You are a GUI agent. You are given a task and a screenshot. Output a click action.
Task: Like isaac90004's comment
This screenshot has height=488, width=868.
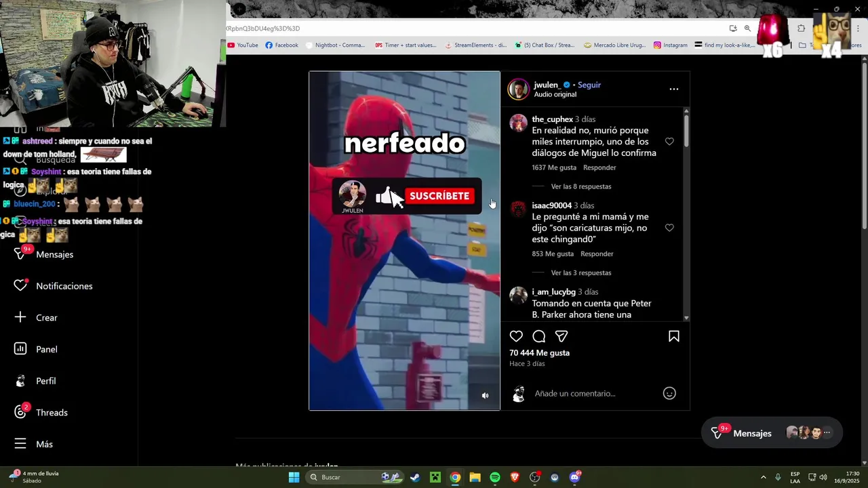click(x=669, y=228)
